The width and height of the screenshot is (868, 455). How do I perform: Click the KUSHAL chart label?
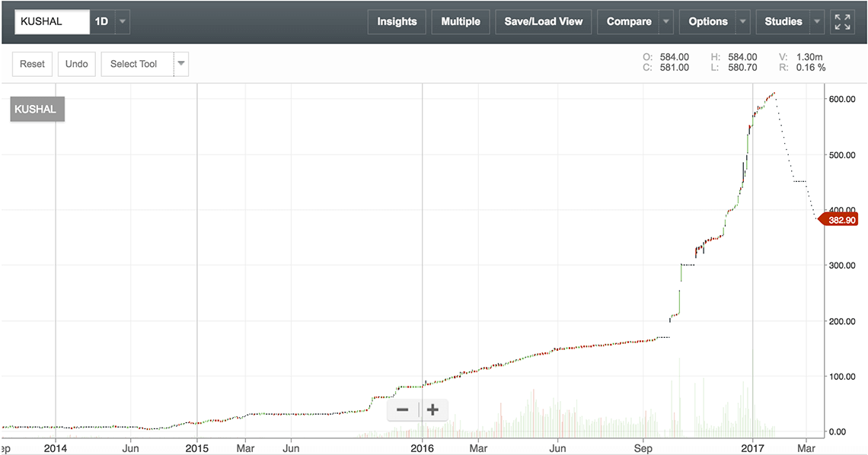pos(36,110)
